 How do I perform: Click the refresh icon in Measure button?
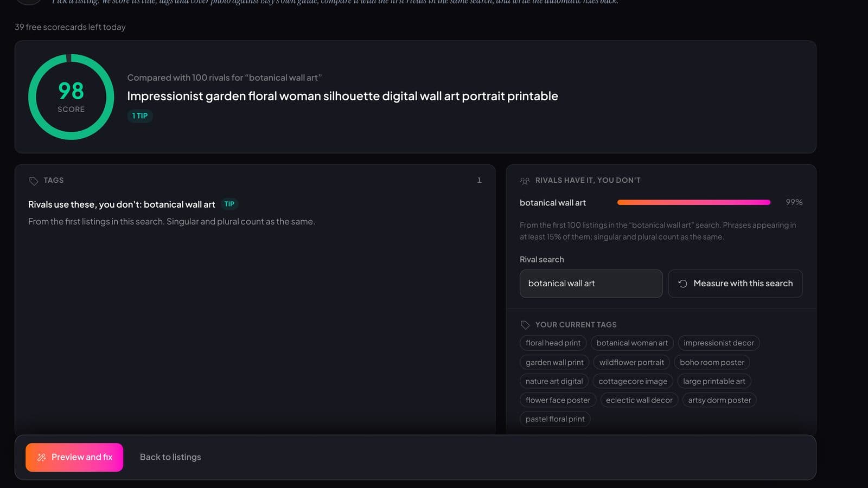tap(682, 284)
